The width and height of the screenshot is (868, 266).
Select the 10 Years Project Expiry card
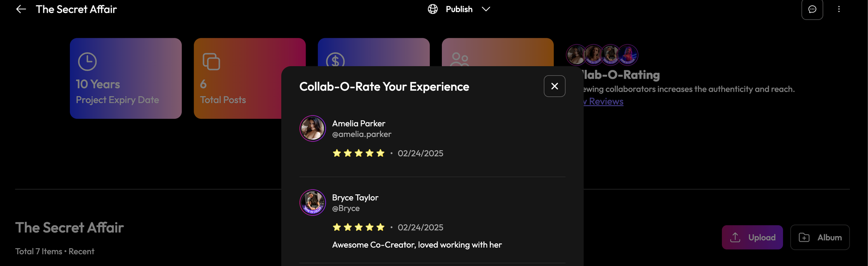tap(126, 79)
